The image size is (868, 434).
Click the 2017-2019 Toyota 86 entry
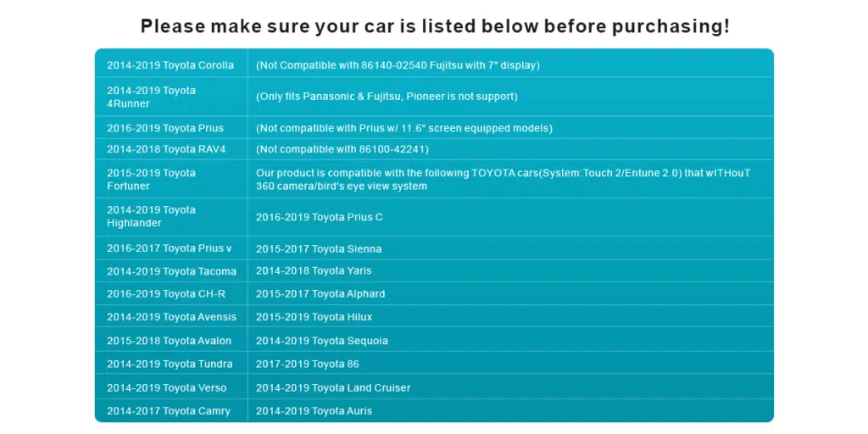(x=308, y=364)
